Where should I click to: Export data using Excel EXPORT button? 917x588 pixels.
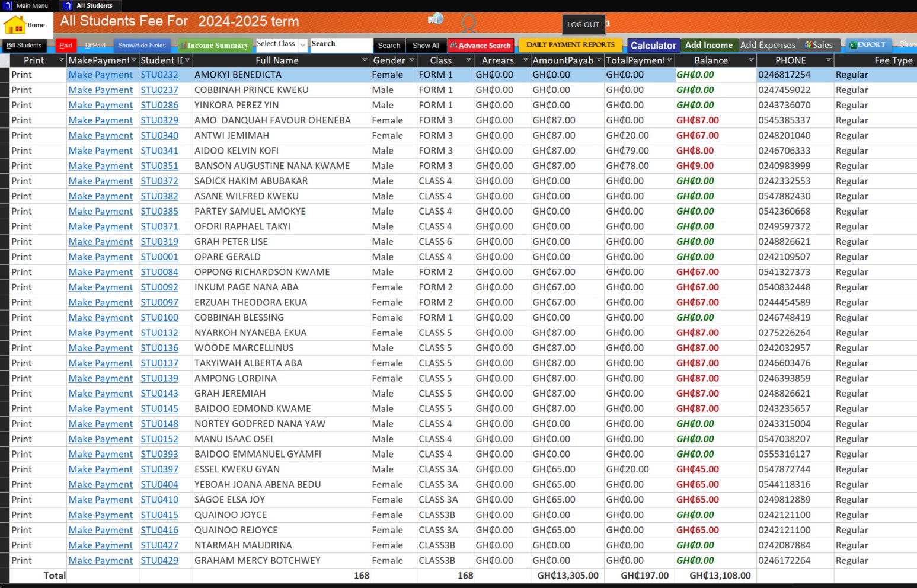[x=867, y=45]
